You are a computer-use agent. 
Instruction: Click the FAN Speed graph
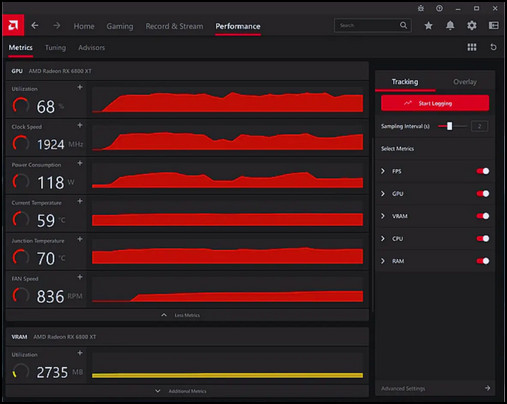[x=227, y=289]
